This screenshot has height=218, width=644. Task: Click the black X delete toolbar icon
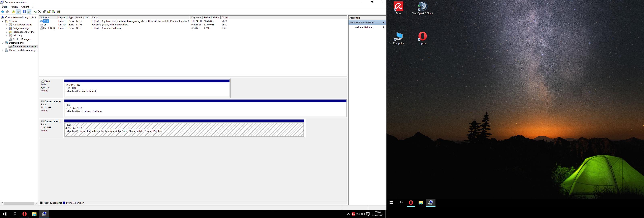39,12
